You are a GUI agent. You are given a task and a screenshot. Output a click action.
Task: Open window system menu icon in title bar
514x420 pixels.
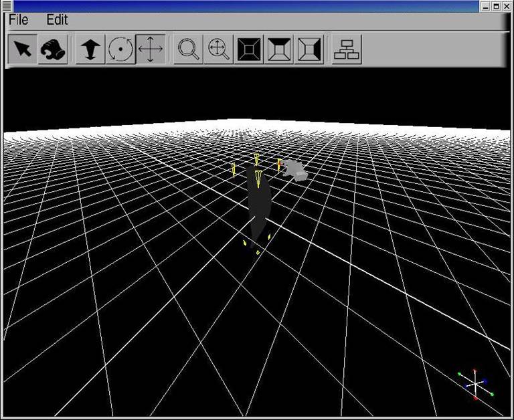pos(7,5)
